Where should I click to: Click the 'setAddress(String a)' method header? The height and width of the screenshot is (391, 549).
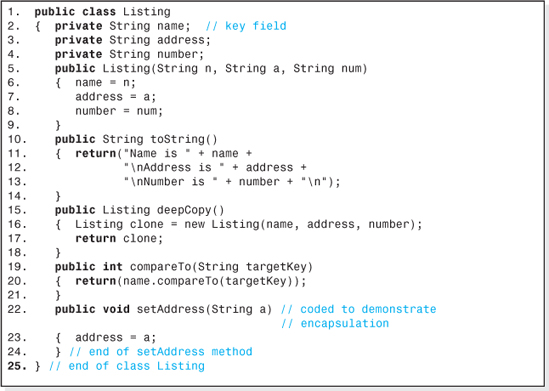click(x=204, y=309)
